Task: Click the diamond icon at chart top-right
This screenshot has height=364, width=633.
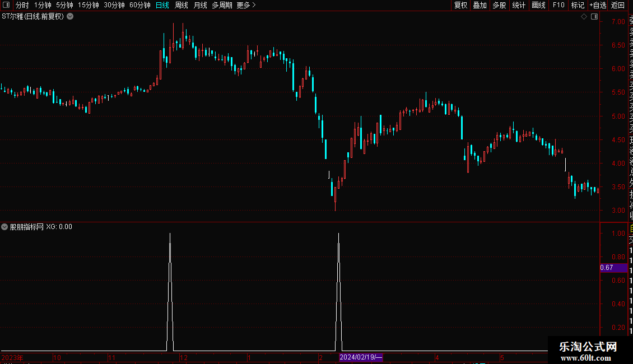Action: click(584, 17)
